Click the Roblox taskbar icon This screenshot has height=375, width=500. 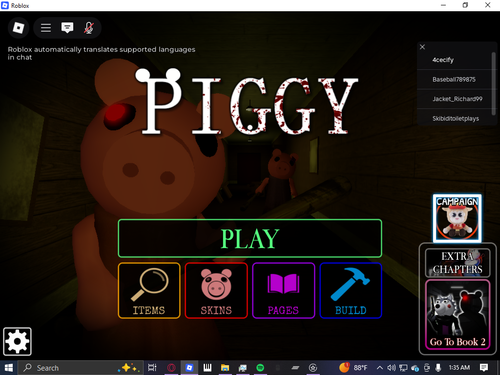pos(189,368)
